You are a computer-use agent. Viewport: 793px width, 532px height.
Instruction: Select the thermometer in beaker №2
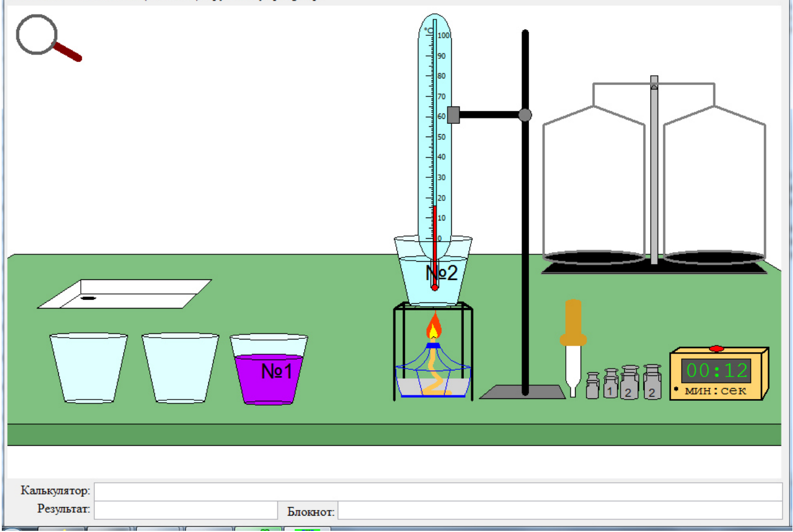435,152
